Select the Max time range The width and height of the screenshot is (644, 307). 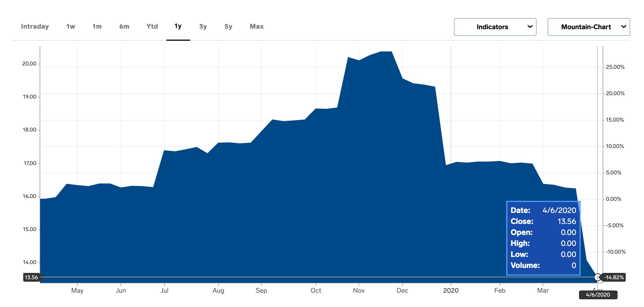pyautogui.click(x=256, y=26)
